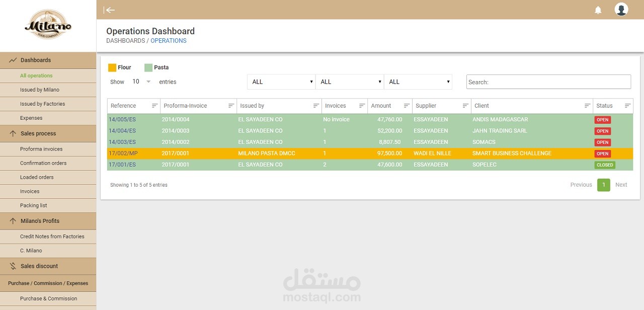
Task: Open Confirmation orders in sidebar
Action: [48, 164]
